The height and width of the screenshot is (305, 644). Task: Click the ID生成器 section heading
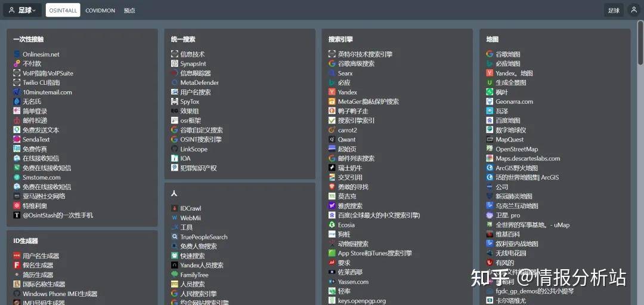click(26, 241)
